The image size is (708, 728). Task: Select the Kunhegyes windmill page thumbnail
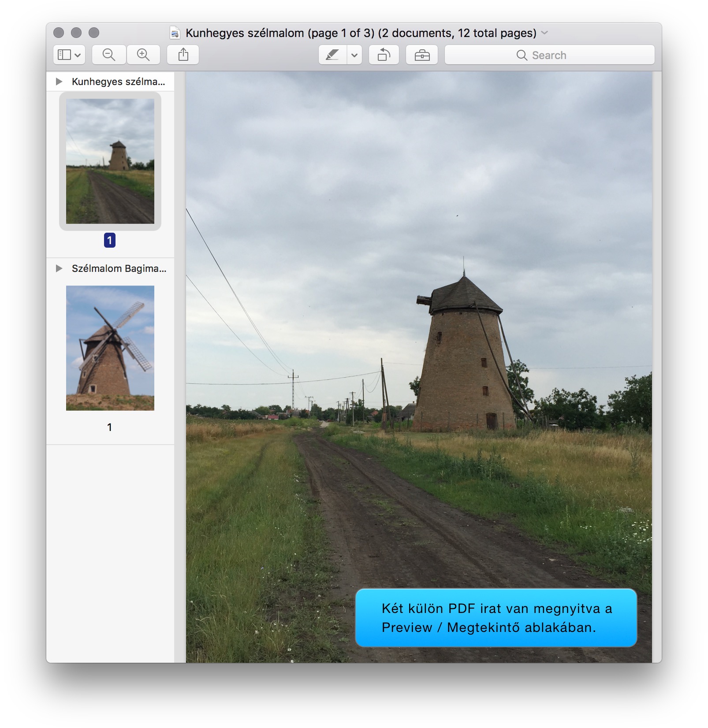coord(110,161)
